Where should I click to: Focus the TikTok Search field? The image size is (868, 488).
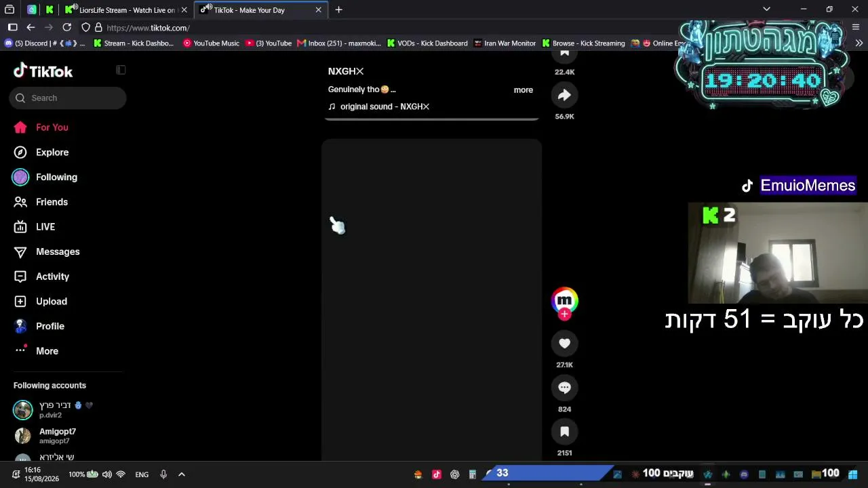click(x=68, y=98)
